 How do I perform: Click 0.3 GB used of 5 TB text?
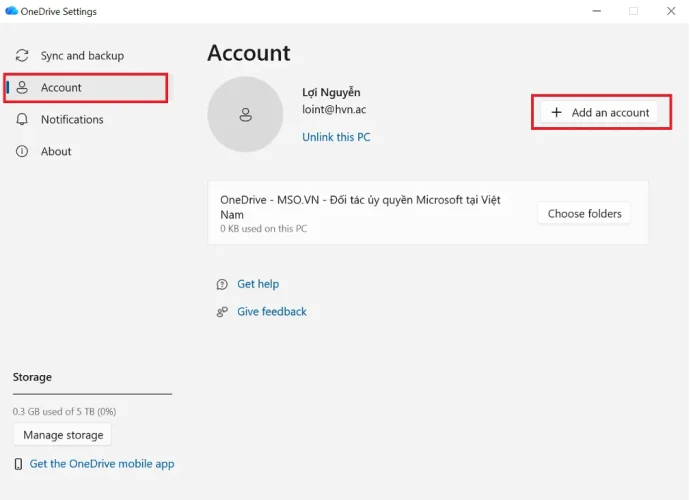(x=64, y=412)
